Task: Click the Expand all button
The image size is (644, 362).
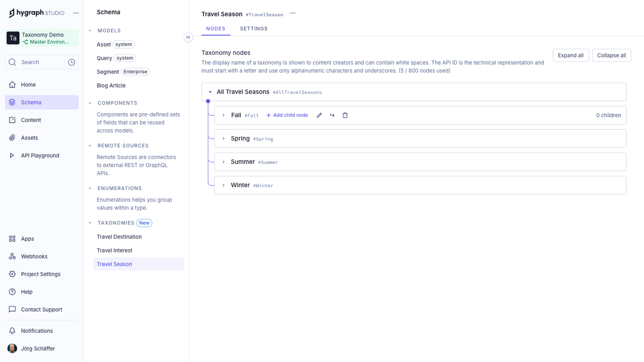Action: (x=570, y=55)
